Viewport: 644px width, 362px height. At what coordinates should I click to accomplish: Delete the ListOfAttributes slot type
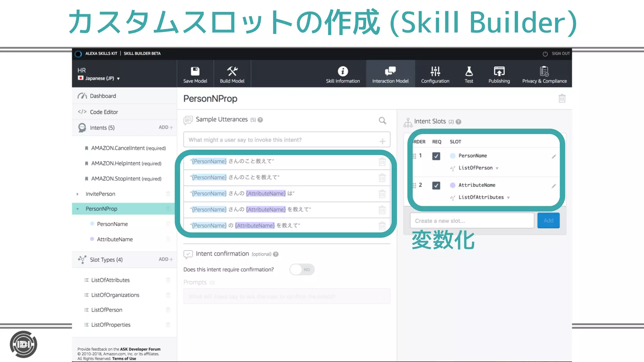click(168, 280)
